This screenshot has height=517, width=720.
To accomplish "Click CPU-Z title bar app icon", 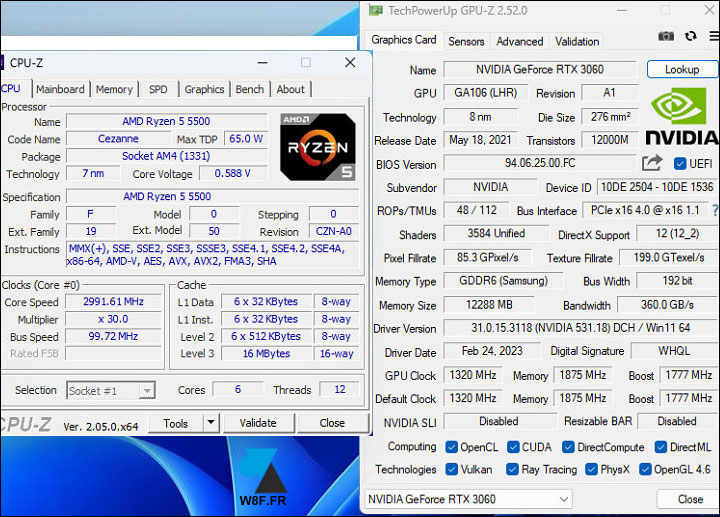I will (2, 63).
